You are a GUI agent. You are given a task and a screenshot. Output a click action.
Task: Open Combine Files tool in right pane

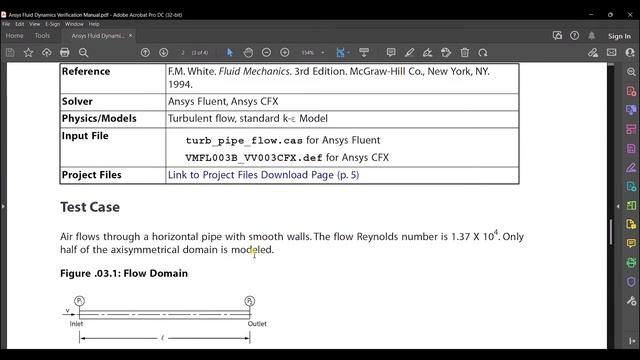coord(631,110)
